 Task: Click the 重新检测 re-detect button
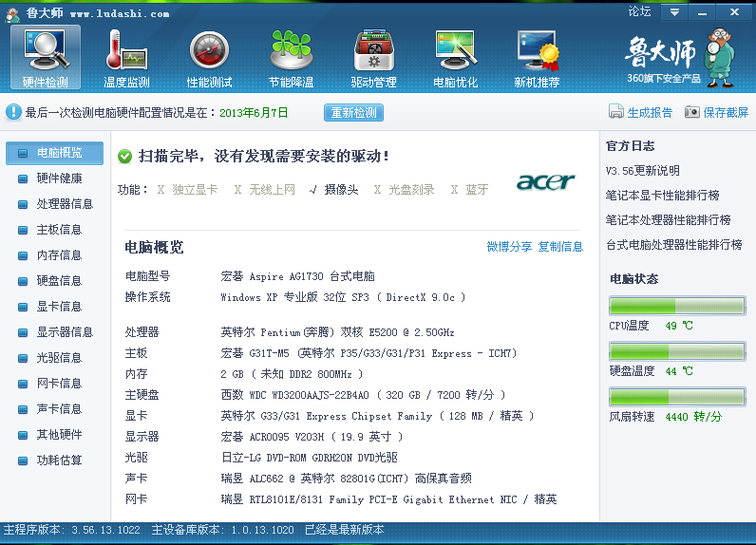click(353, 113)
